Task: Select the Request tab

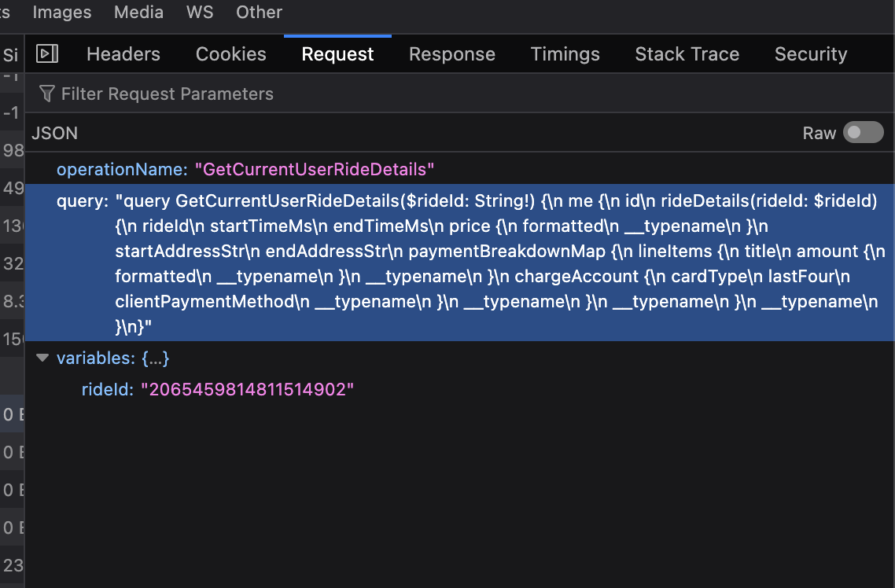Action: click(337, 54)
